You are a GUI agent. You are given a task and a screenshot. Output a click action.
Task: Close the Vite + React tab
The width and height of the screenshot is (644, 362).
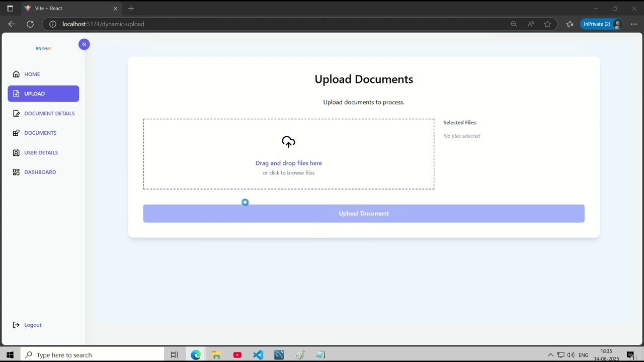point(115,9)
